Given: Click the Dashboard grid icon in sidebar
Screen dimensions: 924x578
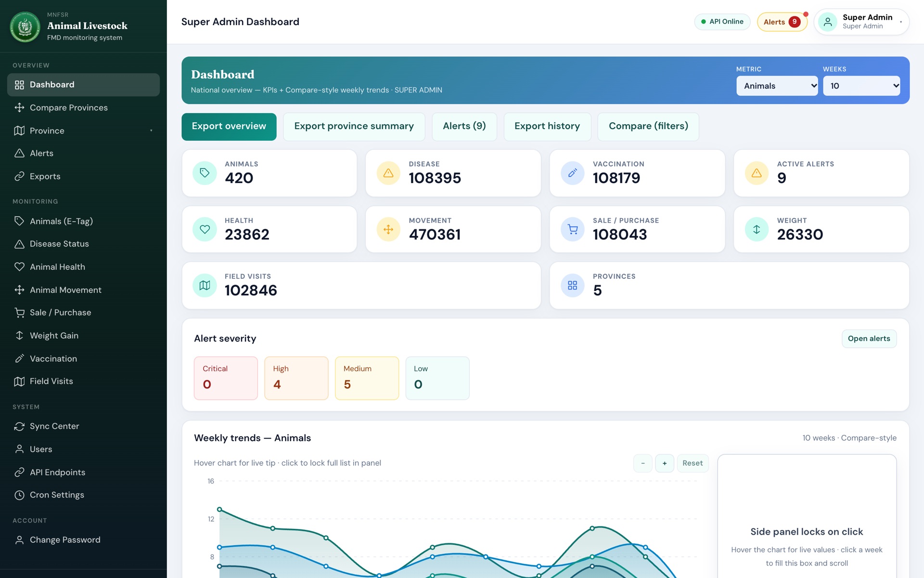Looking at the screenshot, I should click(19, 85).
